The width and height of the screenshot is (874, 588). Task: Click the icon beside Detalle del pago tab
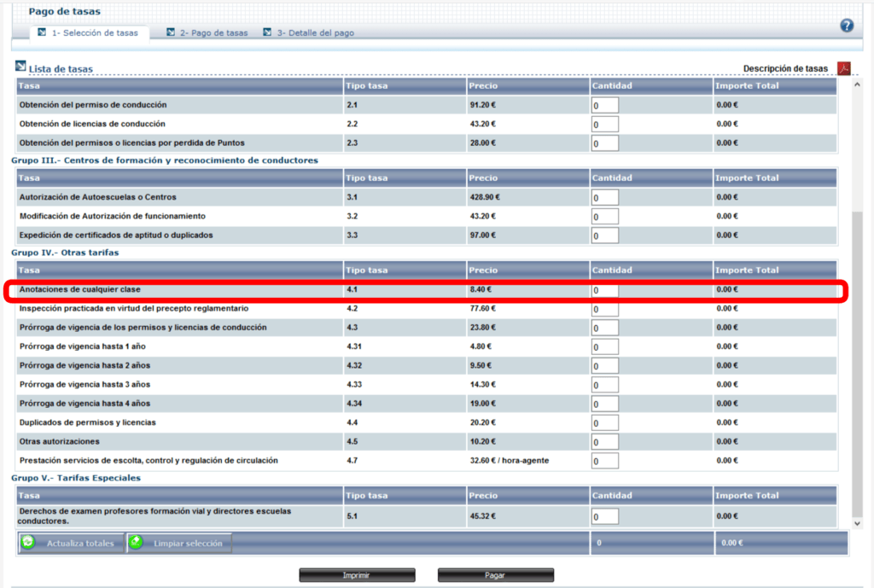[x=267, y=32]
